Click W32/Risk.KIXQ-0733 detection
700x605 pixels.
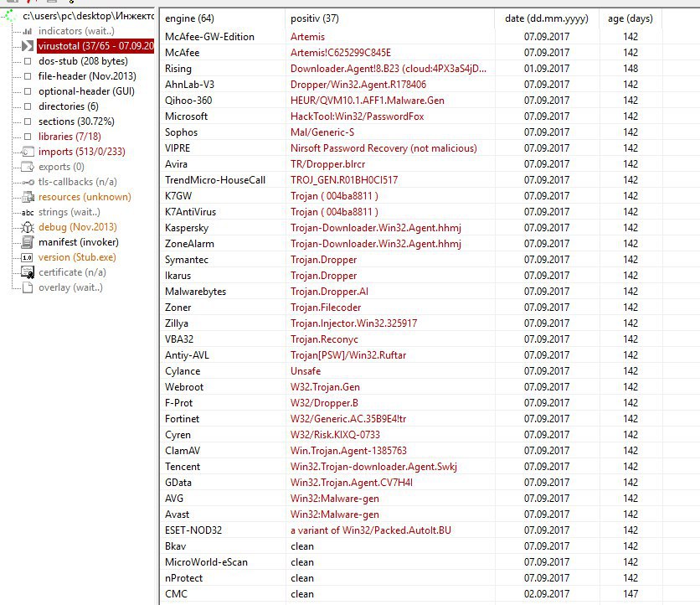[335, 435]
